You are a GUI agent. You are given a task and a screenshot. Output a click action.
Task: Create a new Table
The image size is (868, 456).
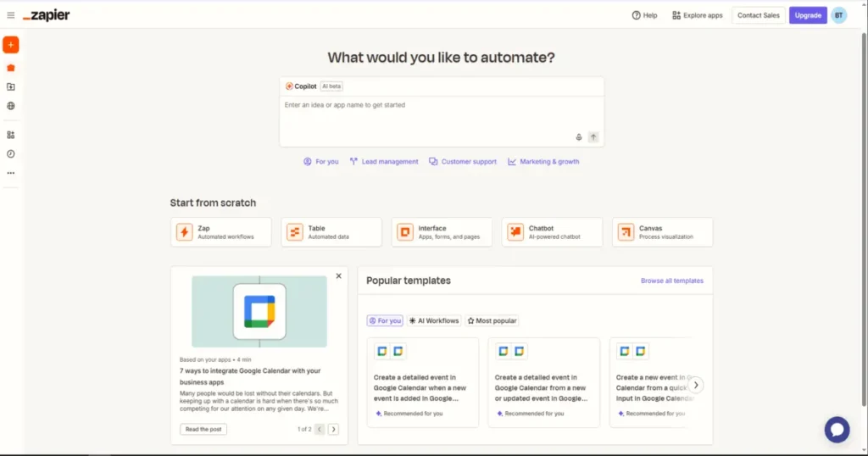[331, 232]
